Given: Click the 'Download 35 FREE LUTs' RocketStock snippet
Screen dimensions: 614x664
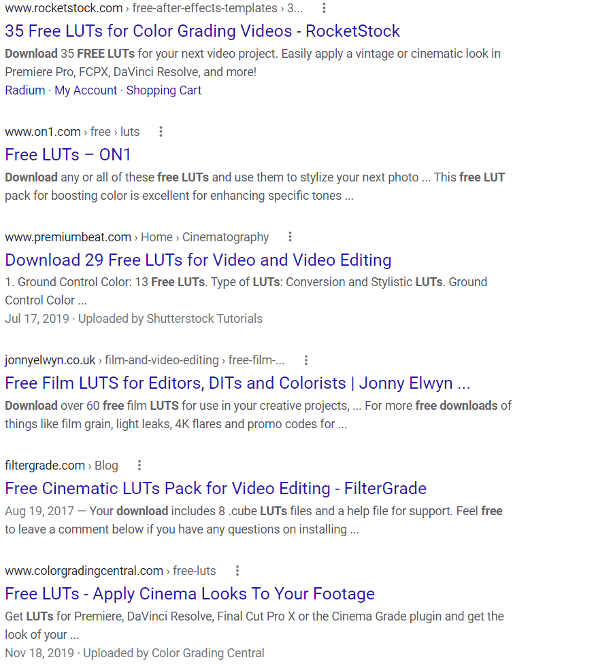Looking at the screenshot, I should (252, 63).
